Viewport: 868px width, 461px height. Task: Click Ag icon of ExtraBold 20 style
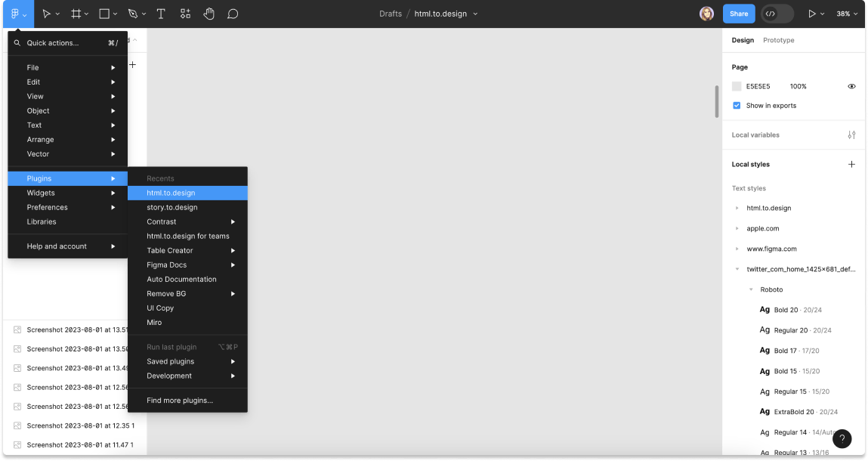765,412
